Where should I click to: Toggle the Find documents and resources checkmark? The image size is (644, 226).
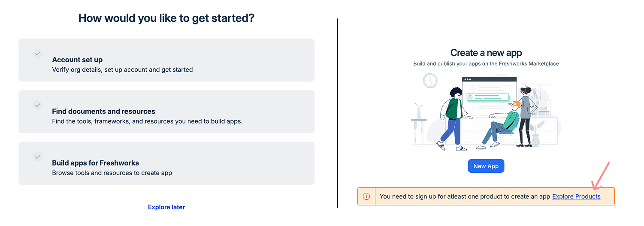coord(38,105)
